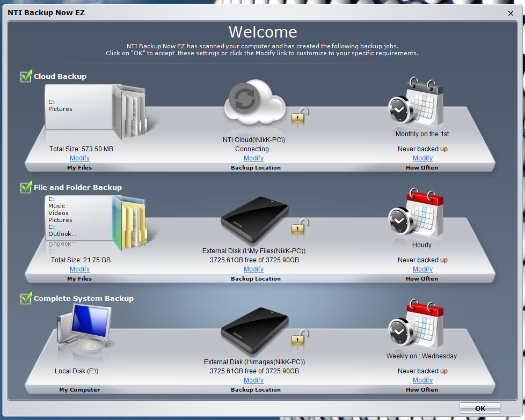Image resolution: width=525 pixels, height=420 pixels.
Task: Click the 'Total Size: 21.75 GB' text
Action: click(x=81, y=260)
